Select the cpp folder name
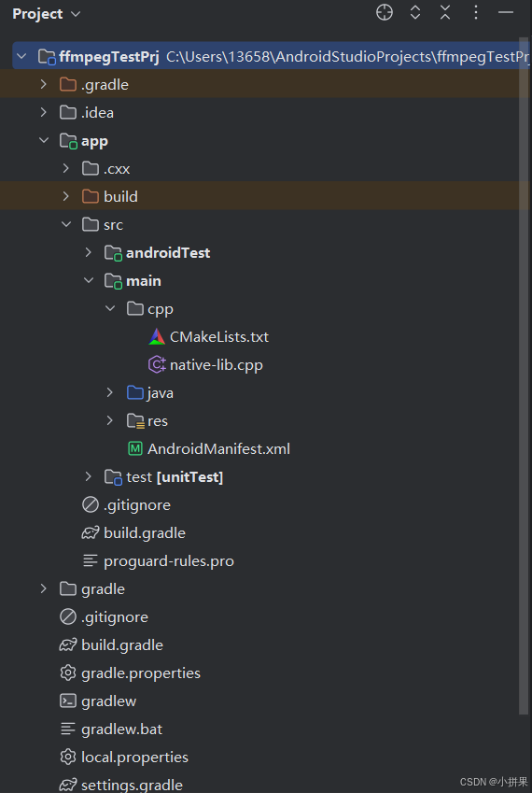 (x=161, y=309)
